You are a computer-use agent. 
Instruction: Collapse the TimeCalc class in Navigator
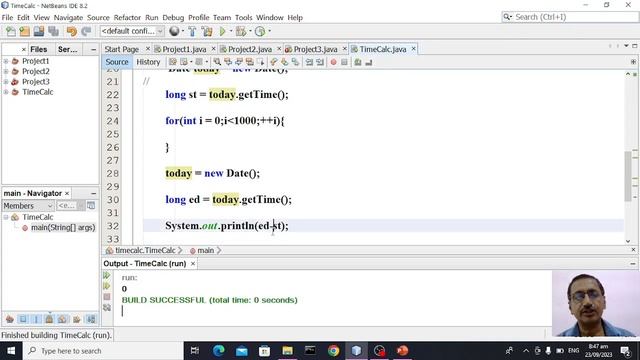pyautogui.click(x=6, y=217)
